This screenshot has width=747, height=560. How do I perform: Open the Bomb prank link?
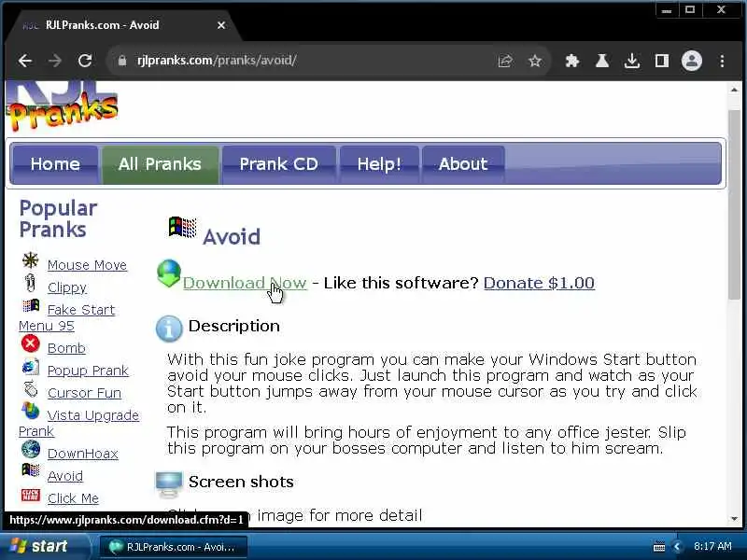click(x=66, y=348)
